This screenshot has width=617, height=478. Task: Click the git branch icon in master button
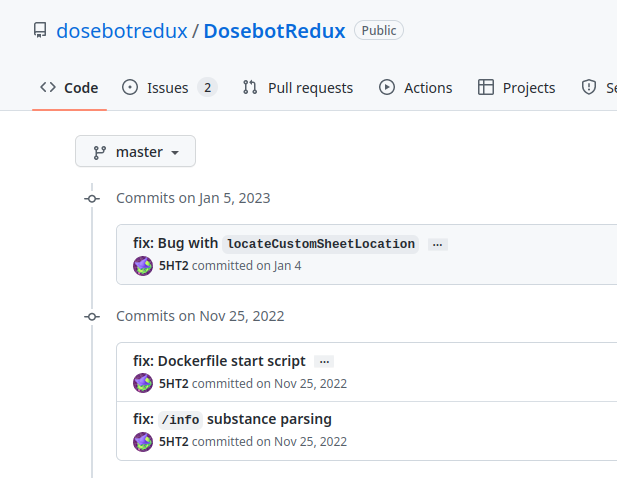[x=100, y=152]
